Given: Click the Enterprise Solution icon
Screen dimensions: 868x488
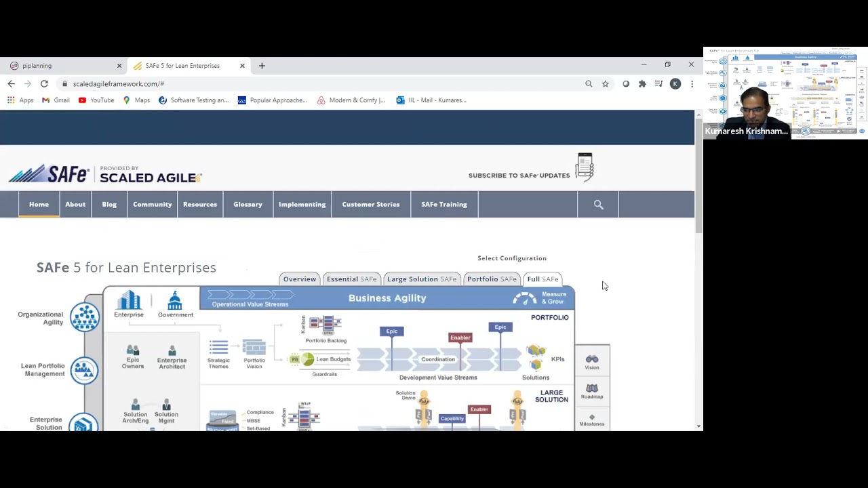Looking at the screenshot, I should click(83, 423).
